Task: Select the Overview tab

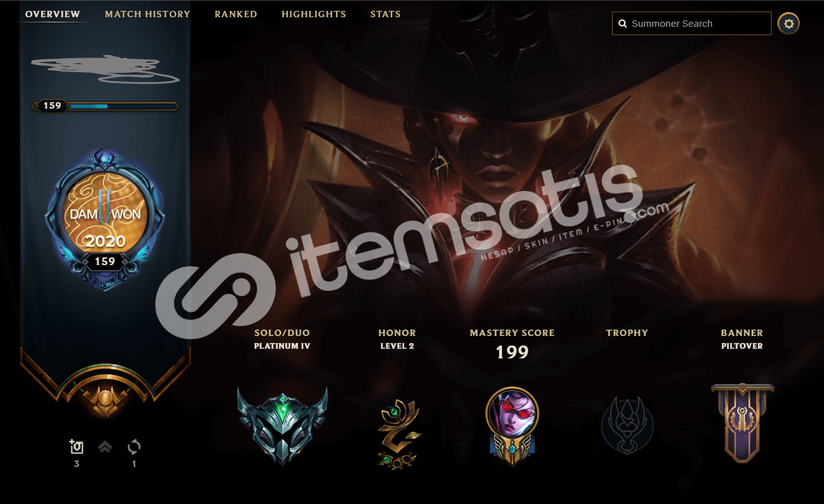Action: point(53,14)
